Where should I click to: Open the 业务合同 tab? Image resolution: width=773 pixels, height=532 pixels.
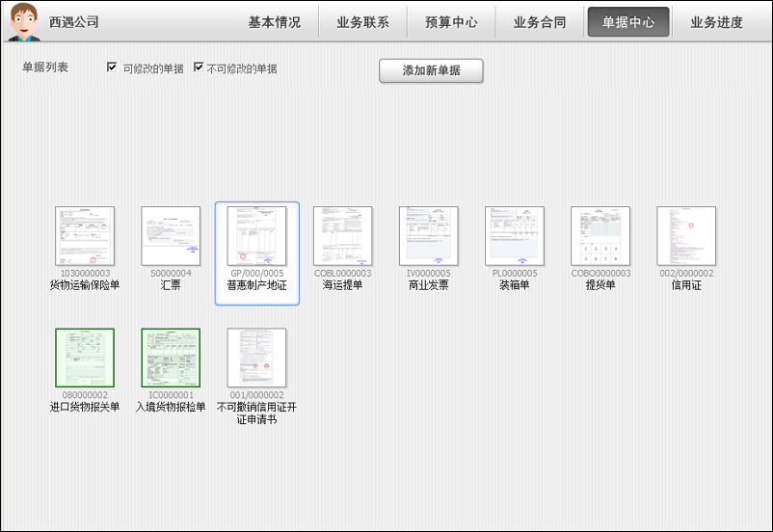[540, 22]
